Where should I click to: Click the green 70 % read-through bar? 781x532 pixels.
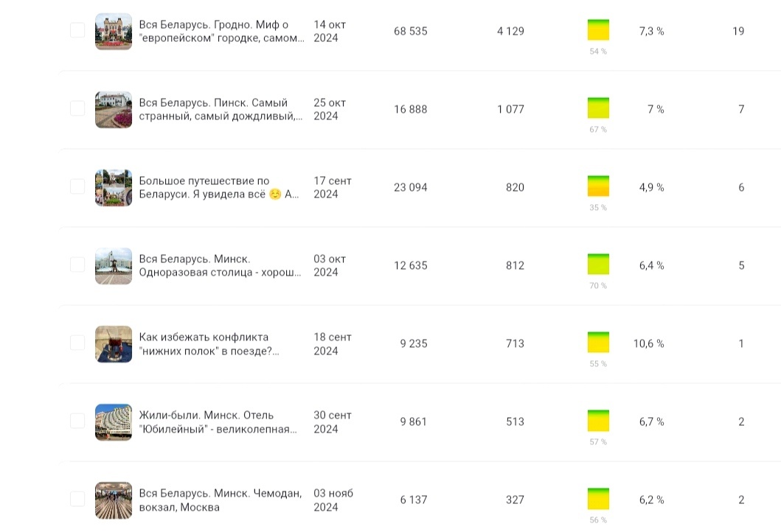coord(598,265)
